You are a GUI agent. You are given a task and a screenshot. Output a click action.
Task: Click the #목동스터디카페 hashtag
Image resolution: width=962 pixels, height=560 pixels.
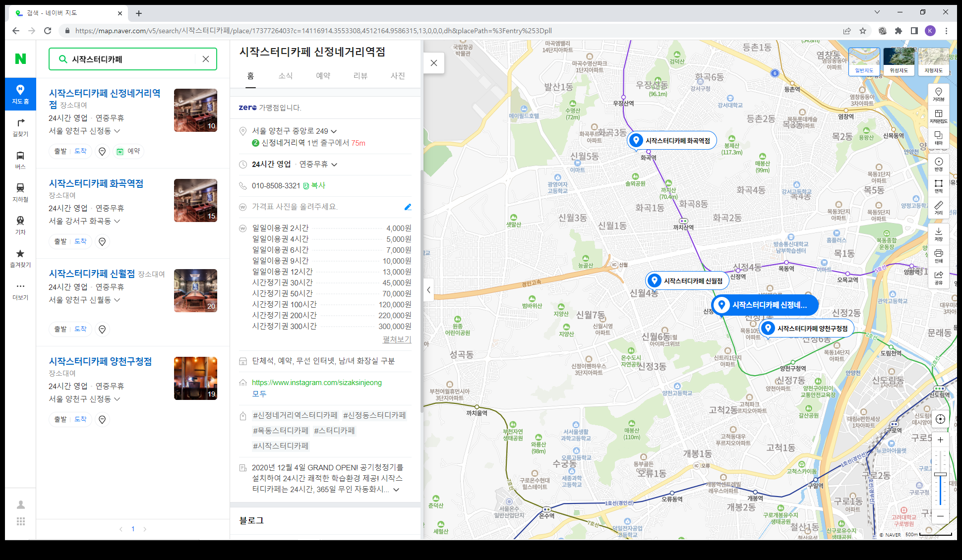pyautogui.click(x=281, y=431)
